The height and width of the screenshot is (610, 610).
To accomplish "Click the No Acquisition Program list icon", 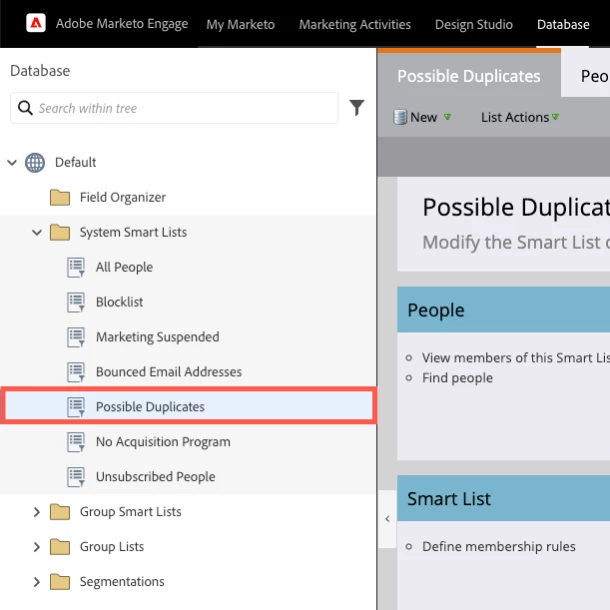I will pos(76,442).
